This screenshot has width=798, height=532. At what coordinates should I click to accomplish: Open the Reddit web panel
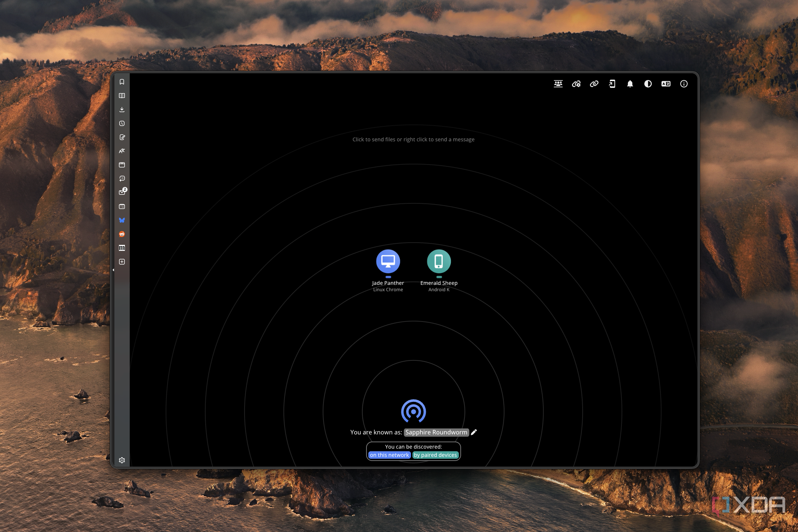[x=122, y=234]
